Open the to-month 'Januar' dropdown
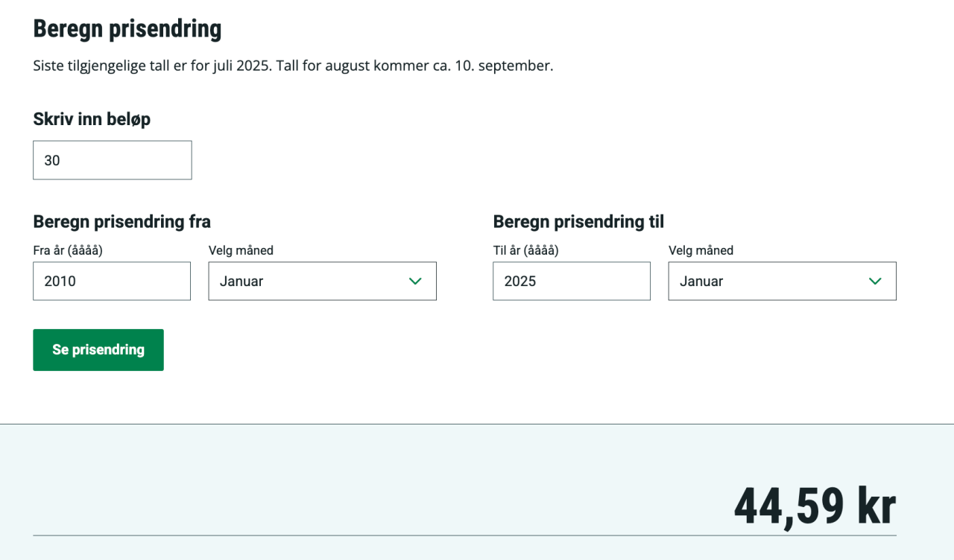The height and width of the screenshot is (560, 954). 782,281
